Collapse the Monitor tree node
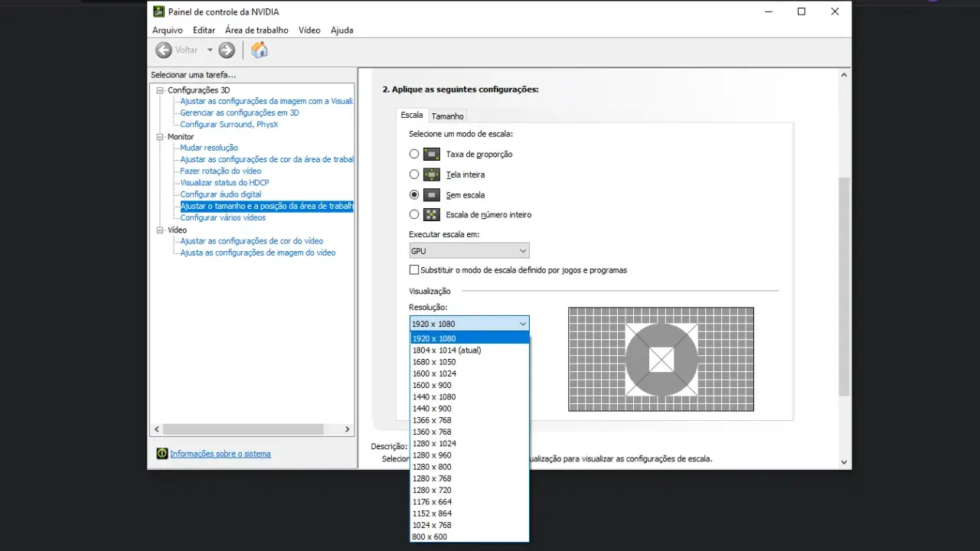This screenshot has height=551, width=980. (160, 137)
